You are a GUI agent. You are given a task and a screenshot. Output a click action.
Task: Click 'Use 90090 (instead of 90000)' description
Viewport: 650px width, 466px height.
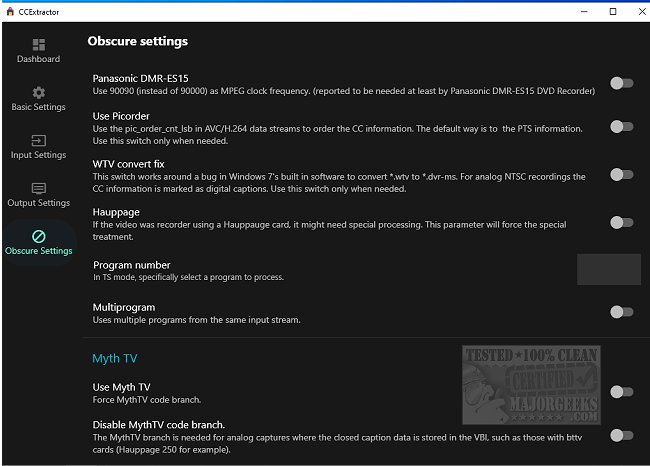pyautogui.click(x=344, y=91)
